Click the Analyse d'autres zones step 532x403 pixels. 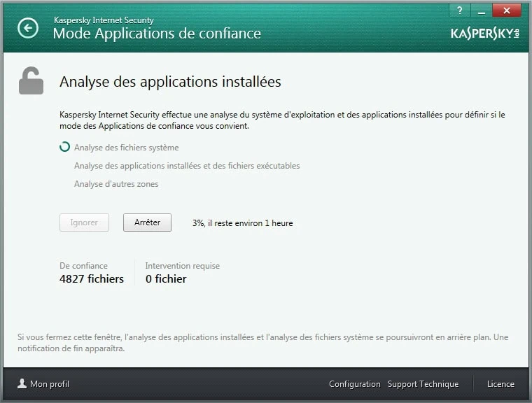tap(116, 184)
